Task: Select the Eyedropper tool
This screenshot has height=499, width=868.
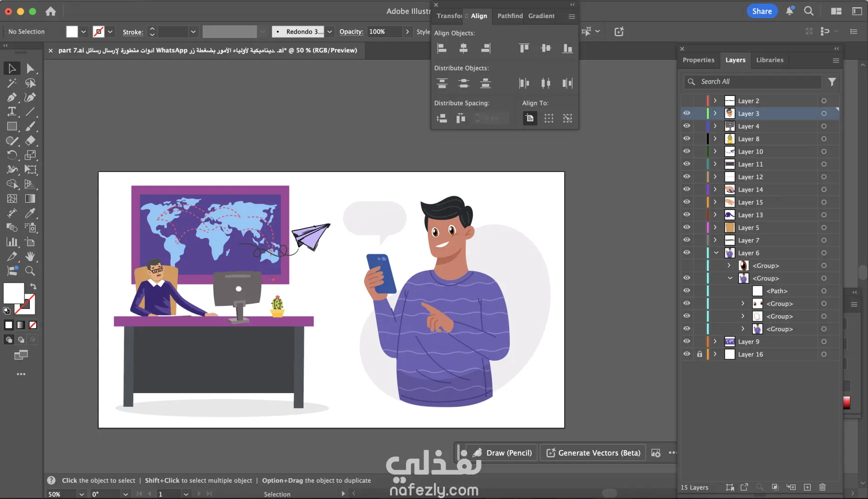Action: coord(30,213)
